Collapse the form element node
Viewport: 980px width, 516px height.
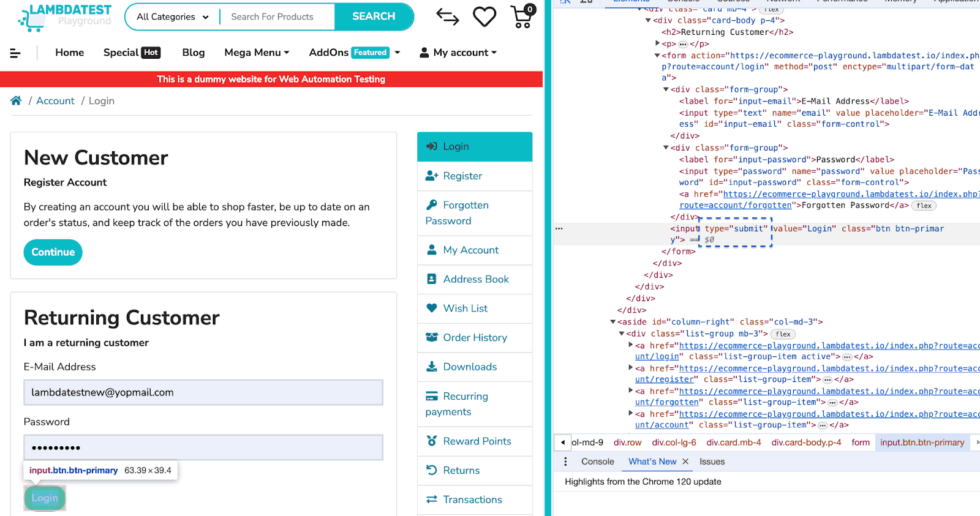657,56
